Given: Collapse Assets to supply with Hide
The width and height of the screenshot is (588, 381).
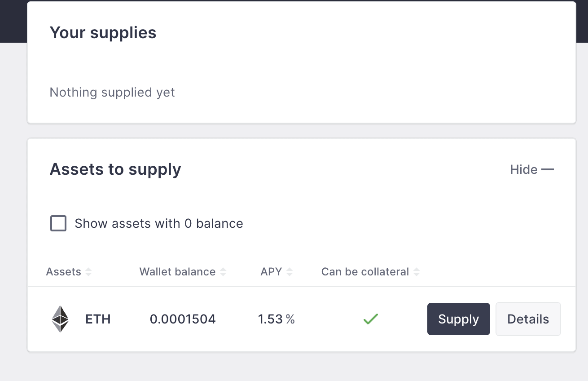Looking at the screenshot, I should coord(524,169).
